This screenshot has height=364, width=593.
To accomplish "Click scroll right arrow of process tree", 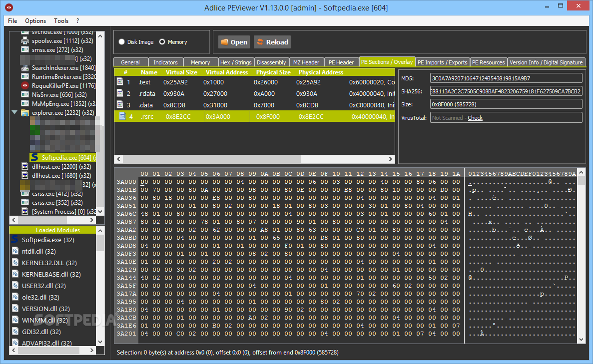I will 91,220.
